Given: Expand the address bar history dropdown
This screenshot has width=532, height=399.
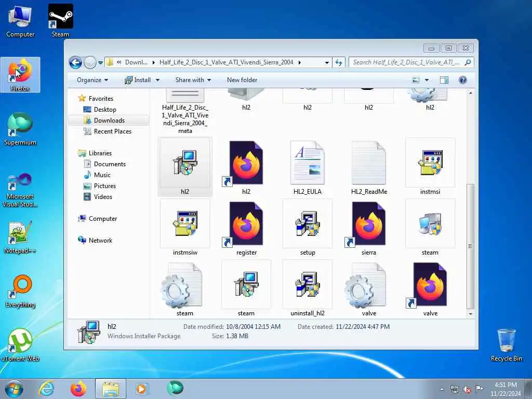Looking at the screenshot, I should pos(327,62).
